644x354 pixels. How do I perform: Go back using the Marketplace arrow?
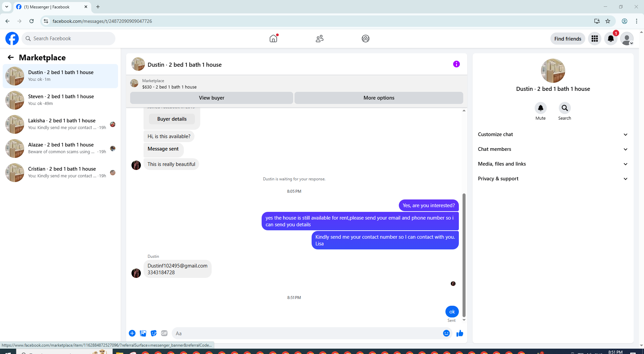pyautogui.click(x=11, y=57)
